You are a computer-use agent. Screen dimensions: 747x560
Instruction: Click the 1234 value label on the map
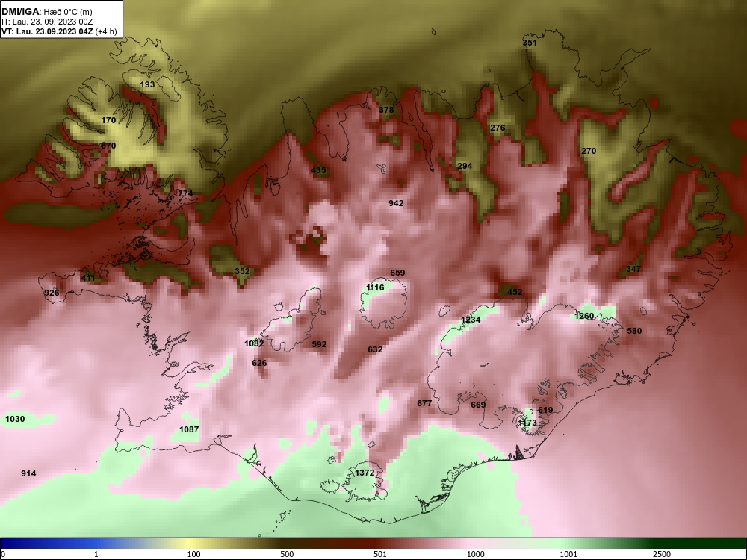(471, 320)
